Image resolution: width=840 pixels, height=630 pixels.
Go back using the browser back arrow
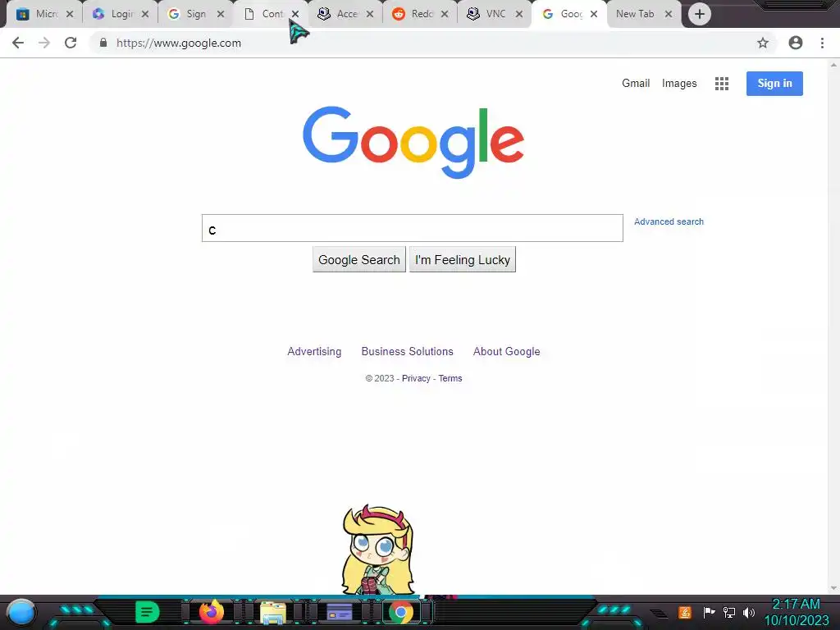click(x=18, y=43)
